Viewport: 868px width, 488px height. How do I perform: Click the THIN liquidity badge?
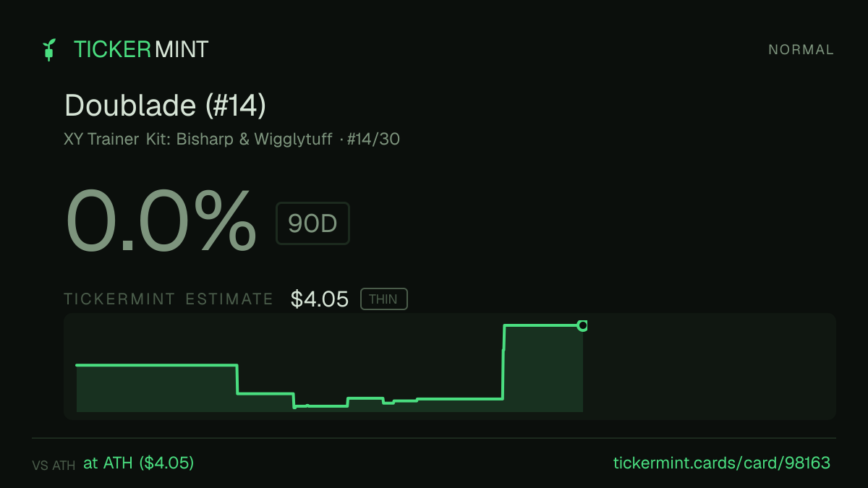point(384,299)
